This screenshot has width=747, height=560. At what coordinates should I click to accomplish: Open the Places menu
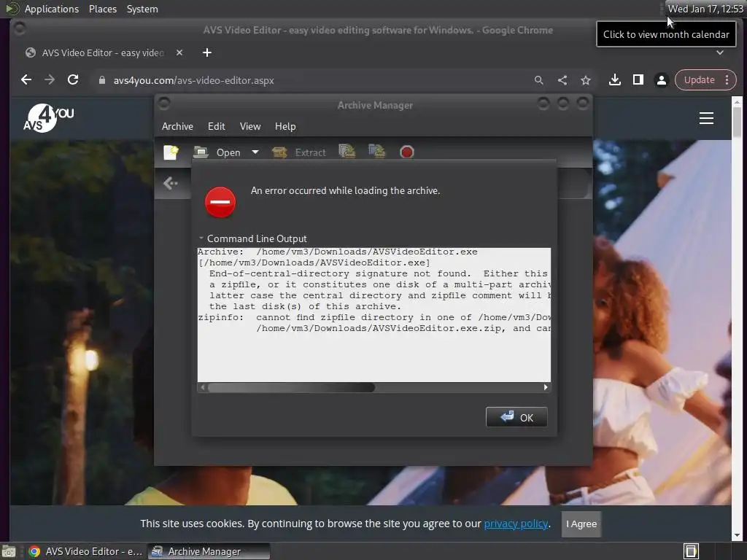pos(103,9)
